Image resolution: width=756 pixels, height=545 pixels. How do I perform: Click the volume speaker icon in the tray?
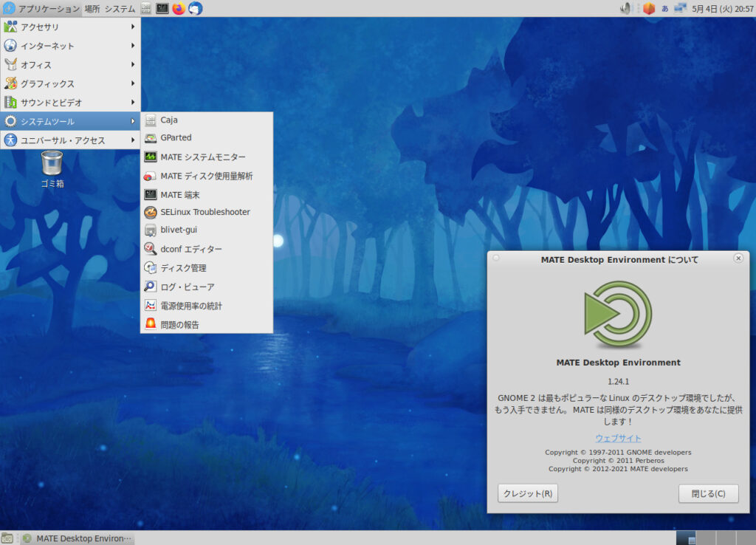coord(625,8)
